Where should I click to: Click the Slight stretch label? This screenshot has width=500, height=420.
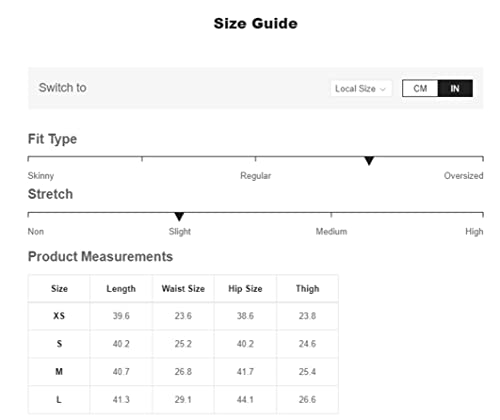coord(180,231)
